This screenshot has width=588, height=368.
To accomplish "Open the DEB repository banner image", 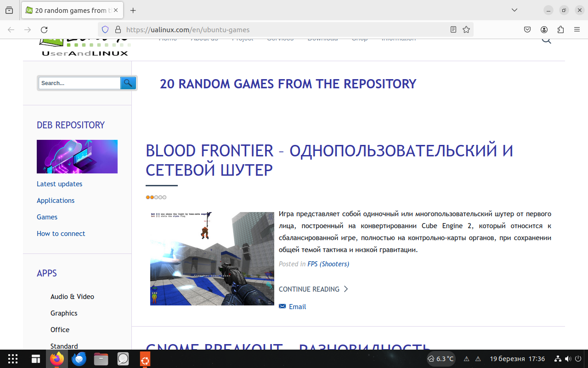I will pos(77,156).
